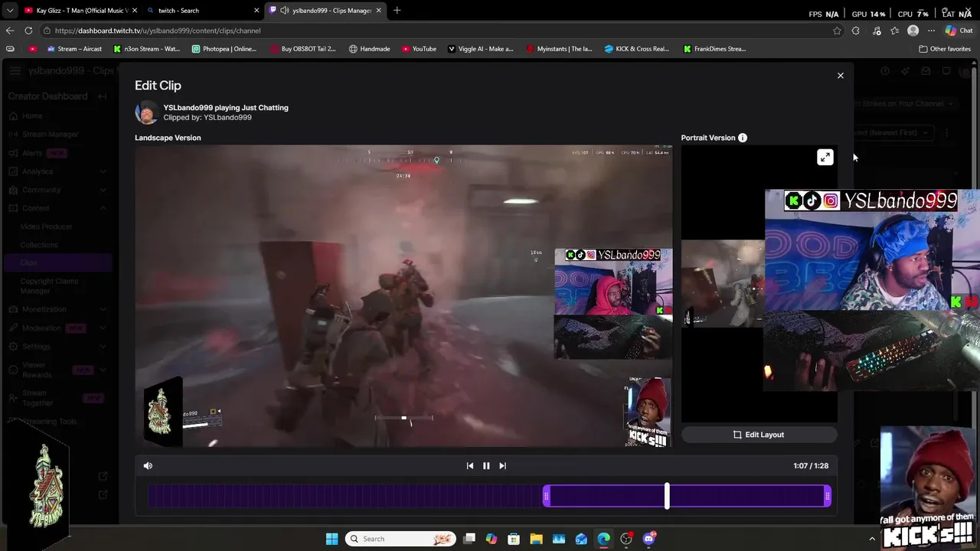Expand Analytics section in dimmed sidebar
This screenshot has height=551, width=980.
click(x=103, y=171)
